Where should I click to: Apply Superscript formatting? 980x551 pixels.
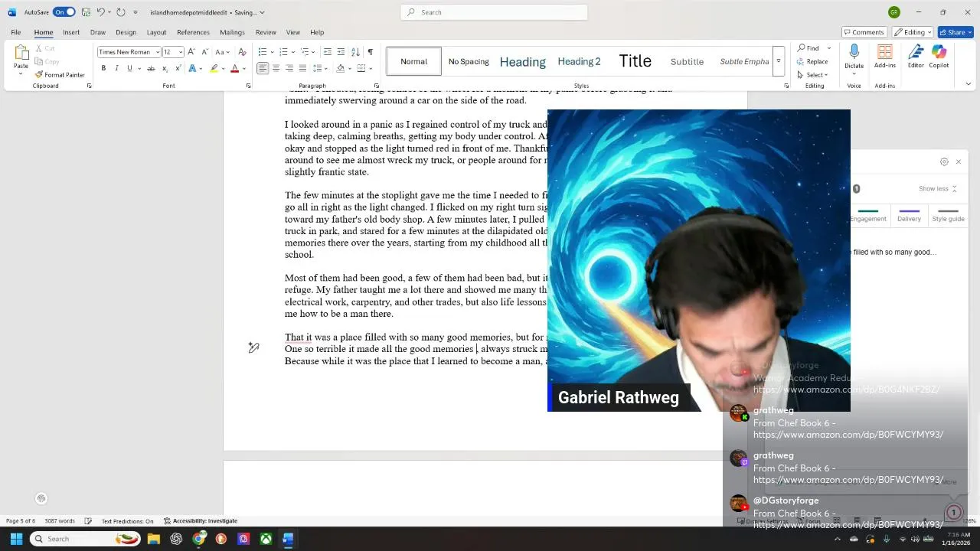pos(177,68)
